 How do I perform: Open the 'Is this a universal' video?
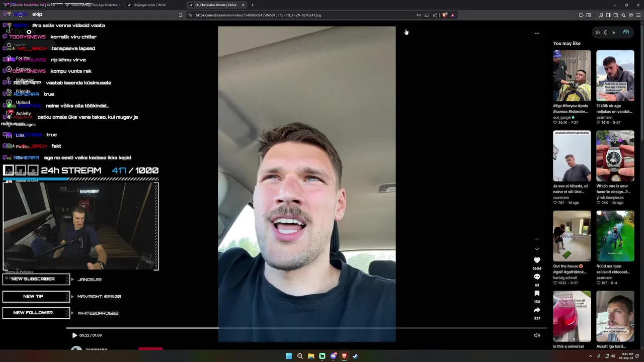(x=572, y=316)
